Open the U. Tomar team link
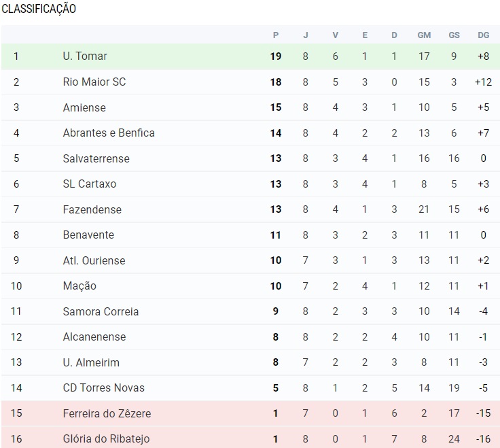The width and height of the screenshot is (500, 448). pos(85,56)
